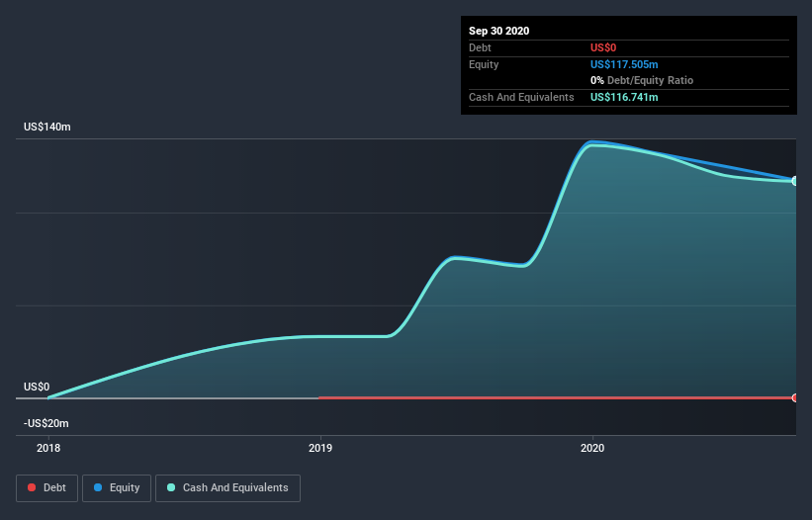Toggle the Equity series legend button
Screen dimensions: 812x520
pos(117,488)
